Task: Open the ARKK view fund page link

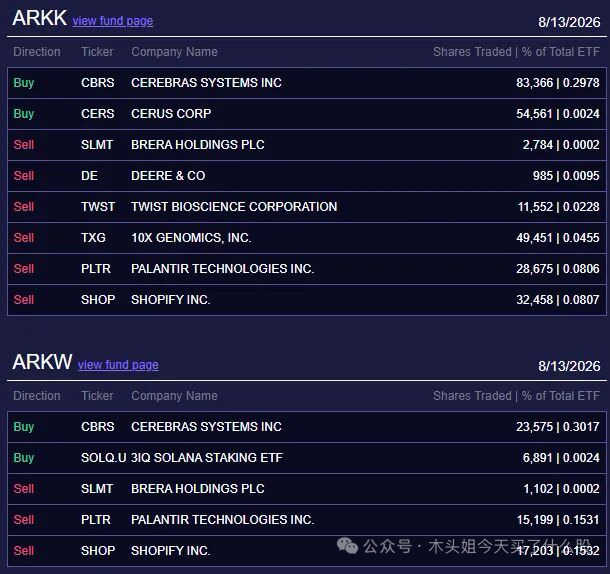Action: pyautogui.click(x=113, y=21)
